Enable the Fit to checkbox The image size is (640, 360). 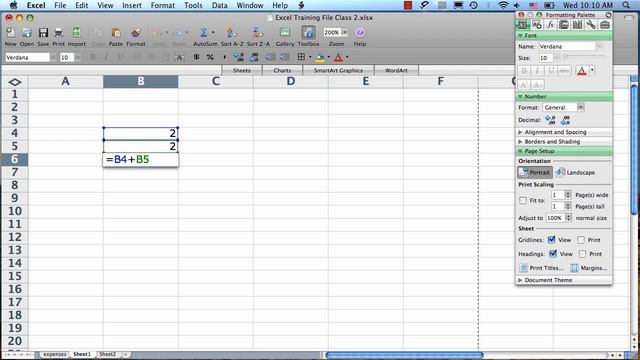(x=523, y=200)
